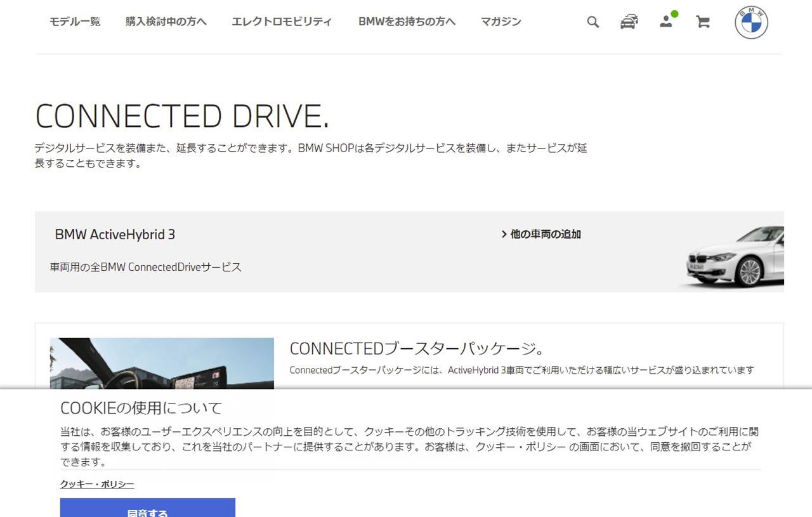The height and width of the screenshot is (517, 812).
Task: Open the search magnifier icon
Action: pyautogui.click(x=593, y=22)
